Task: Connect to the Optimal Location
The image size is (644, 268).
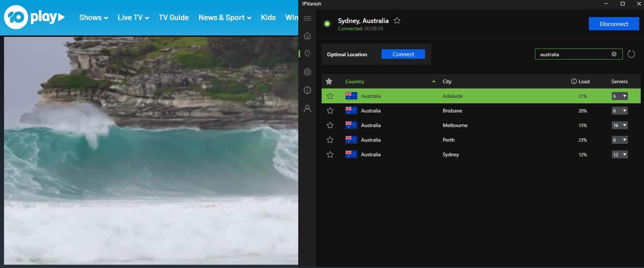Action: 403,54
